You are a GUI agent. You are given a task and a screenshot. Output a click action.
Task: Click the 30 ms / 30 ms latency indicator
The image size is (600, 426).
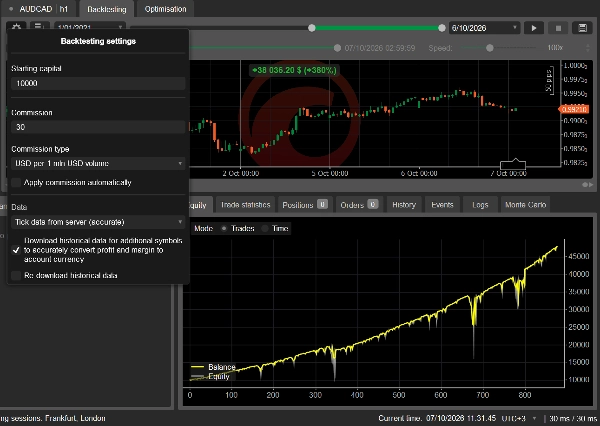click(x=573, y=418)
